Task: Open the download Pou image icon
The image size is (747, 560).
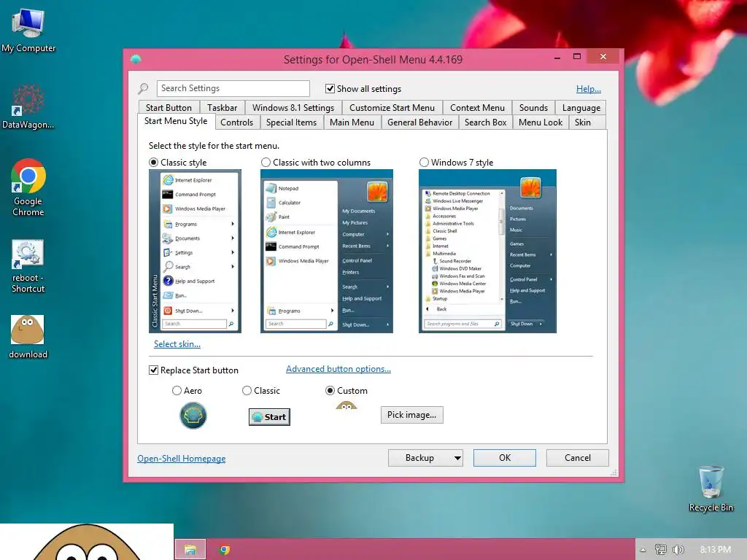Action: [28, 336]
